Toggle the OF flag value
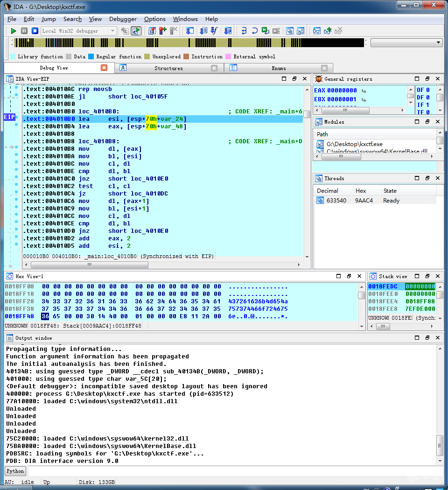Image resolution: width=448 pixels, height=490 pixels. 427,90
